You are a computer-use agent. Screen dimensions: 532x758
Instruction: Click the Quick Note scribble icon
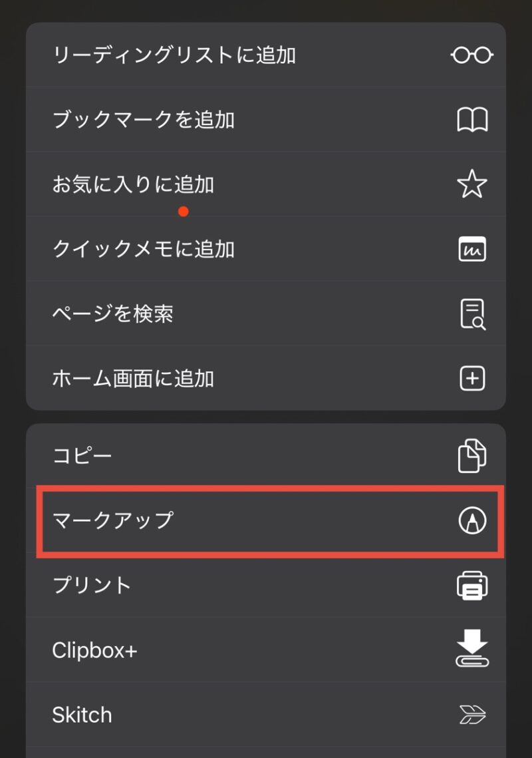(x=472, y=249)
